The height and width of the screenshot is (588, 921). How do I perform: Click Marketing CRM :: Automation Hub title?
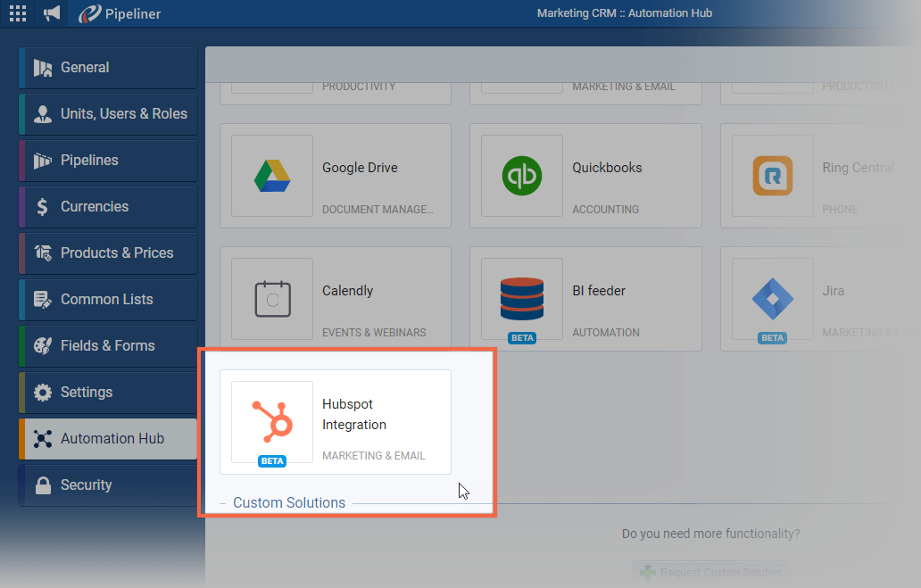[625, 12]
